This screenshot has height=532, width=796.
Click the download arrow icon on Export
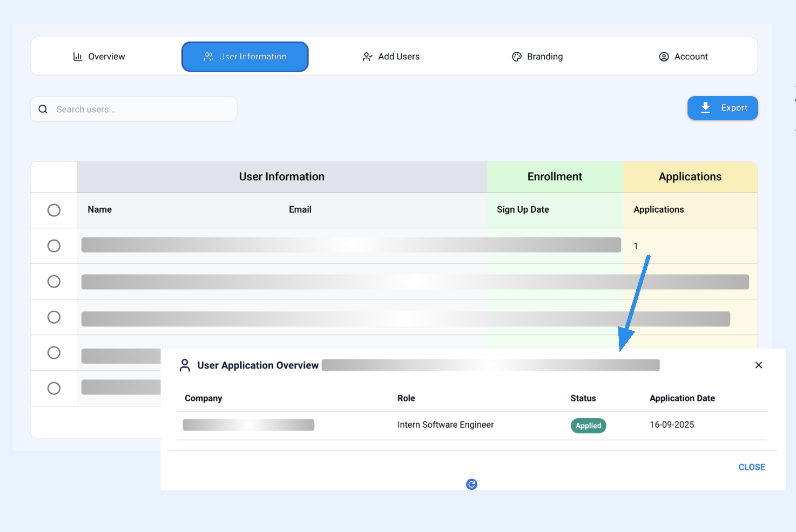(705, 108)
